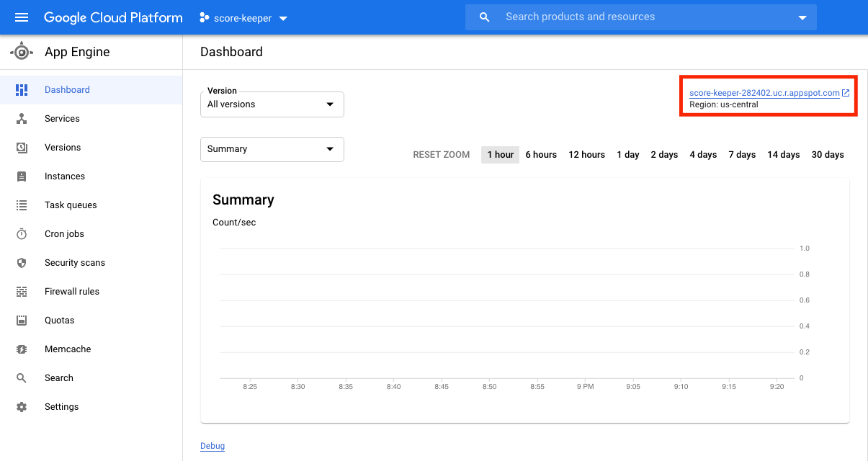Click the 9 PM label on chart axis
Viewport: 868px width, 461px height.
(x=585, y=387)
